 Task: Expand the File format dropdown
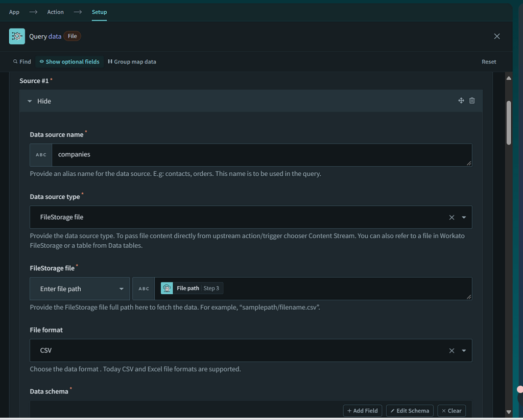click(464, 351)
